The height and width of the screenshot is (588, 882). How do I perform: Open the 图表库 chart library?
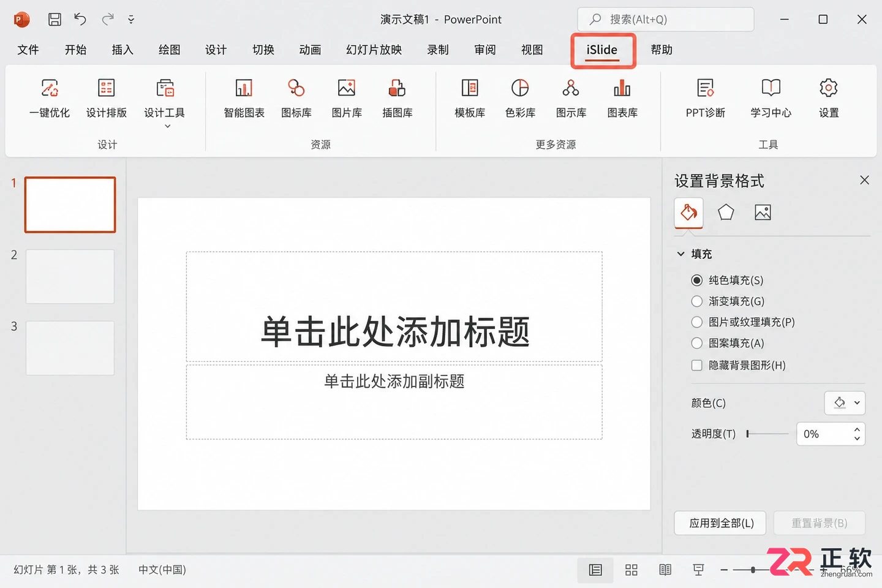pos(622,98)
